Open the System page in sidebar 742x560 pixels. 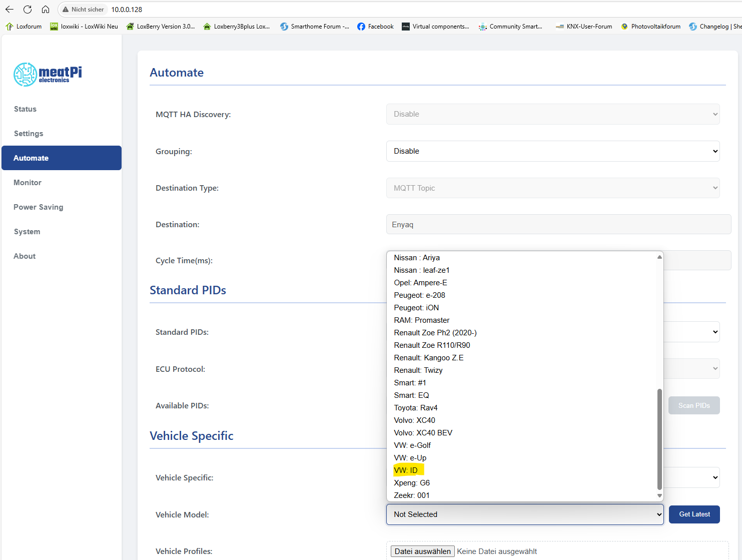click(x=62, y=232)
